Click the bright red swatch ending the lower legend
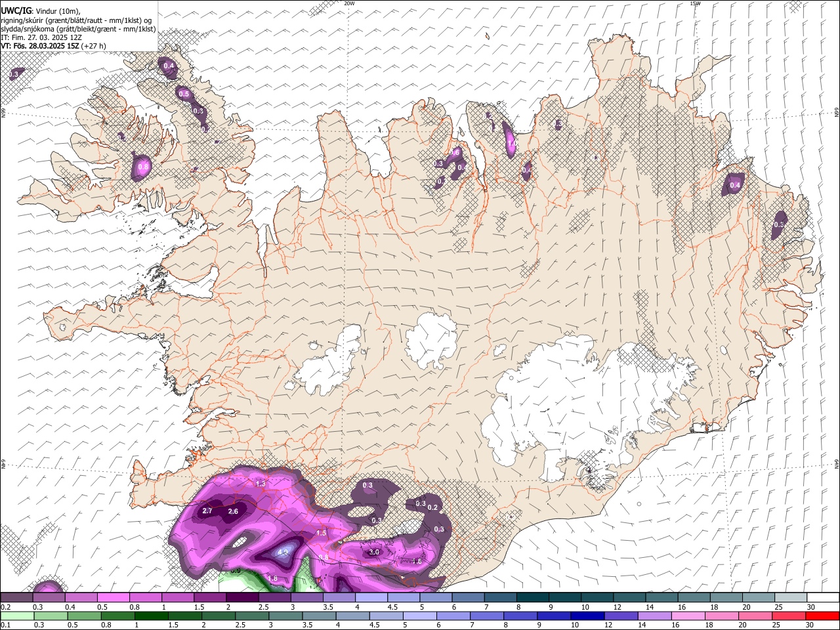The width and height of the screenshot is (840, 630). tap(822, 616)
